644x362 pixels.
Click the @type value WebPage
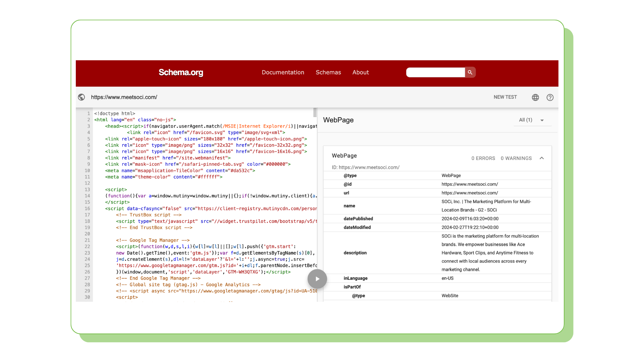451,176
